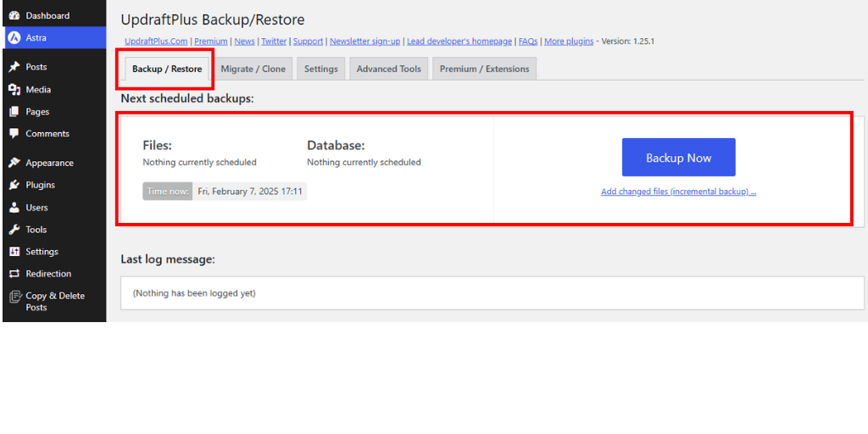This screenshot has height=434, width=868.
Task: Switch to Migrate / Clone tab
Action: tap(253, 70)
